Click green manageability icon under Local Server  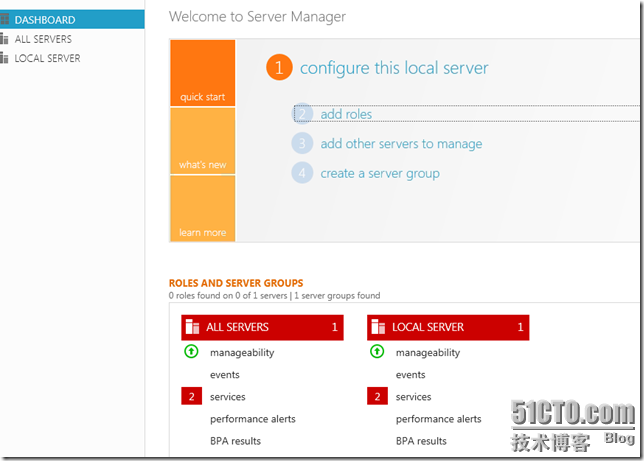[x=377, y=352]
